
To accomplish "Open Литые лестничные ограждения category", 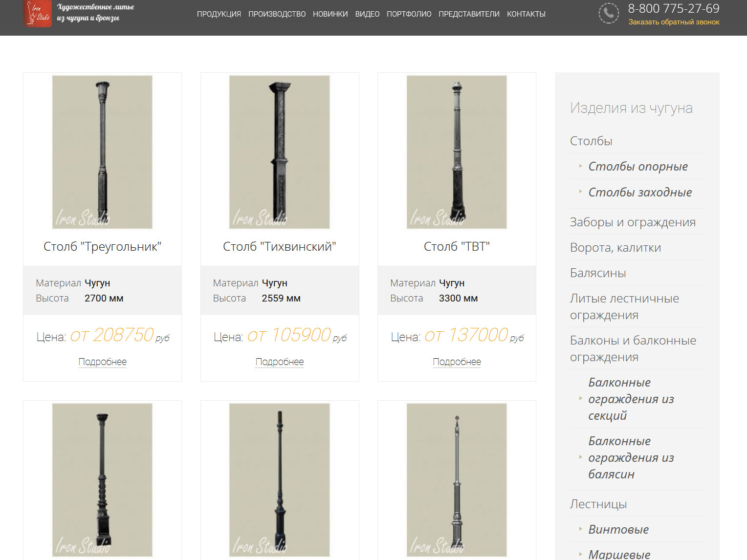I will coord(624,306).
